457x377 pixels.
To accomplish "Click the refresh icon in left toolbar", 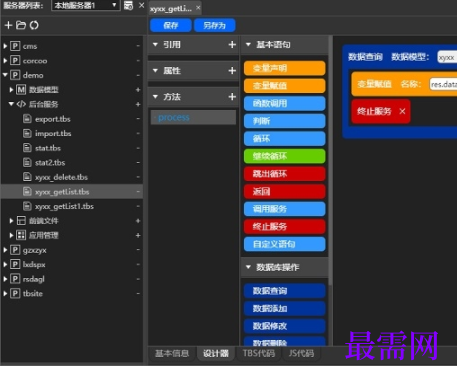I will (x=34, y=25).
